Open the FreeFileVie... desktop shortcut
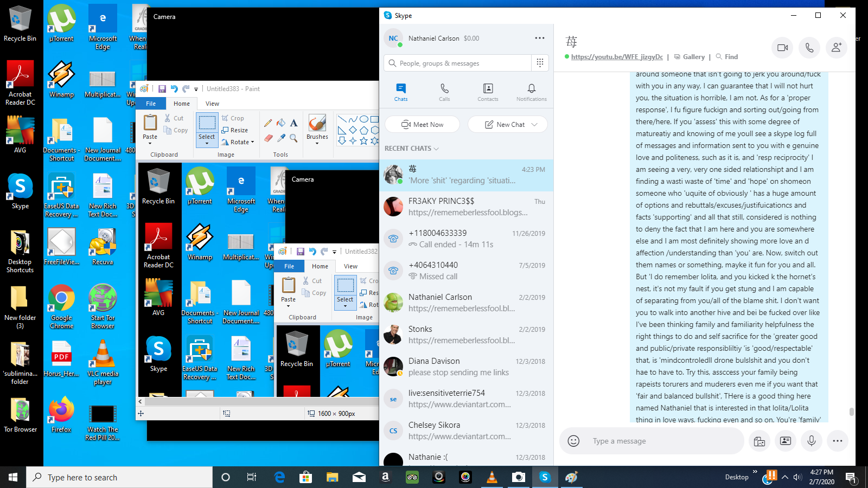The height and width of the screenshot is (488, 868). pos(61,247)
